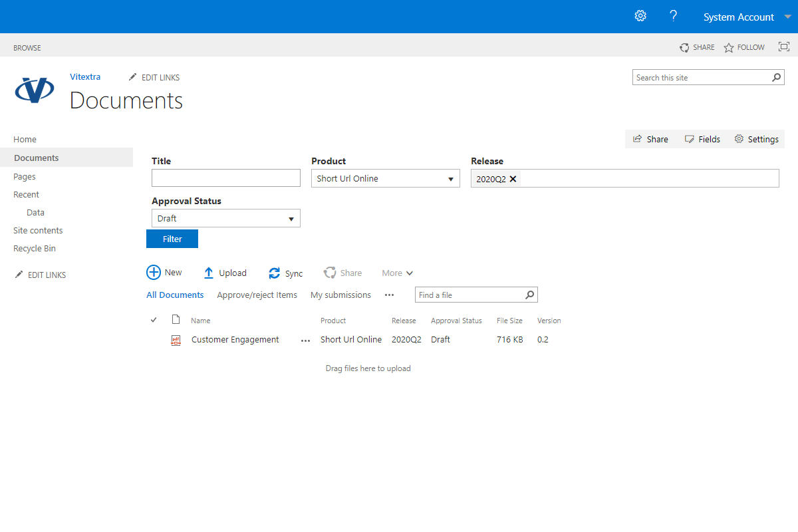798x532 pixels.
Task: Switch to My submissions view
Action: [340, 295]
